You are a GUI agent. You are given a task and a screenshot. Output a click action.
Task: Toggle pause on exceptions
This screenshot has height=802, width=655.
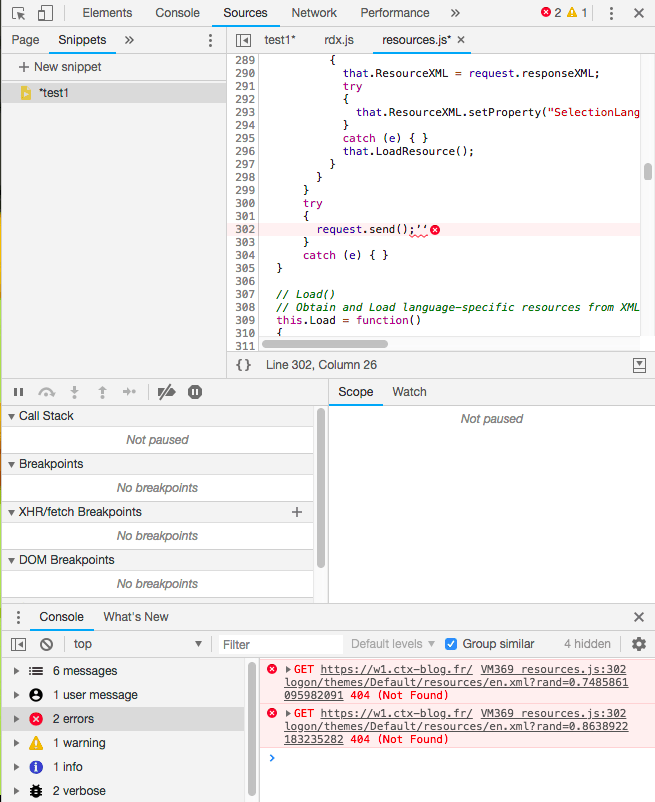pos(195,392)
